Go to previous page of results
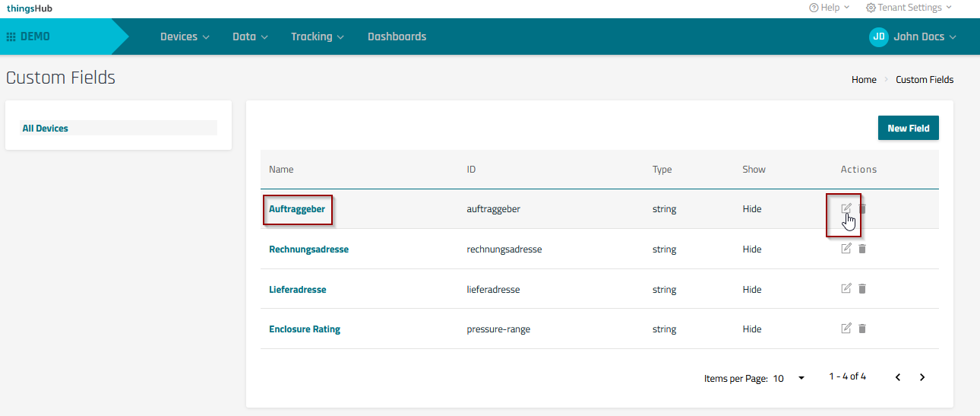The image size is (980, 416). (x=898, y=377)
